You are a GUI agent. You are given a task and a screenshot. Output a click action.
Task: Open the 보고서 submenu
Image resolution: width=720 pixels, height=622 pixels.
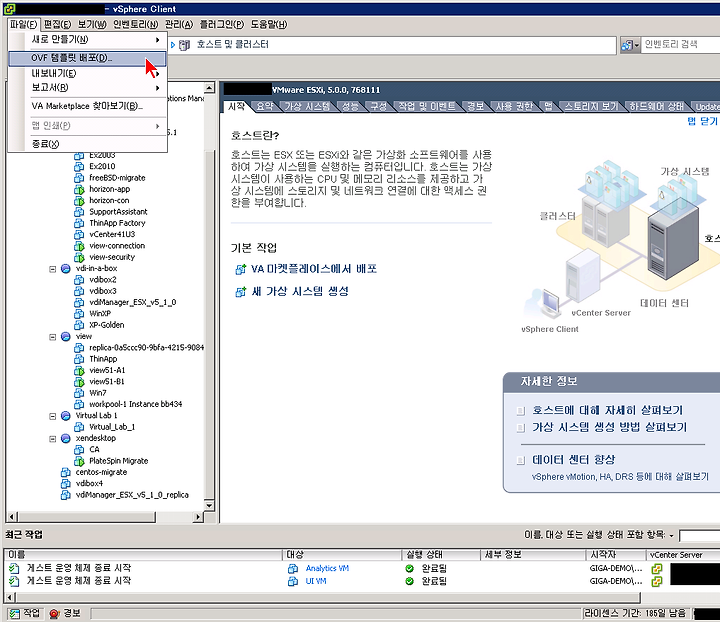point(87,87)
